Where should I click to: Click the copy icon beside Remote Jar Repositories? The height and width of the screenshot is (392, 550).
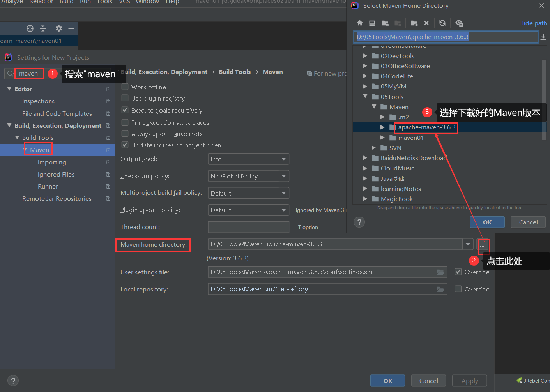108,199
